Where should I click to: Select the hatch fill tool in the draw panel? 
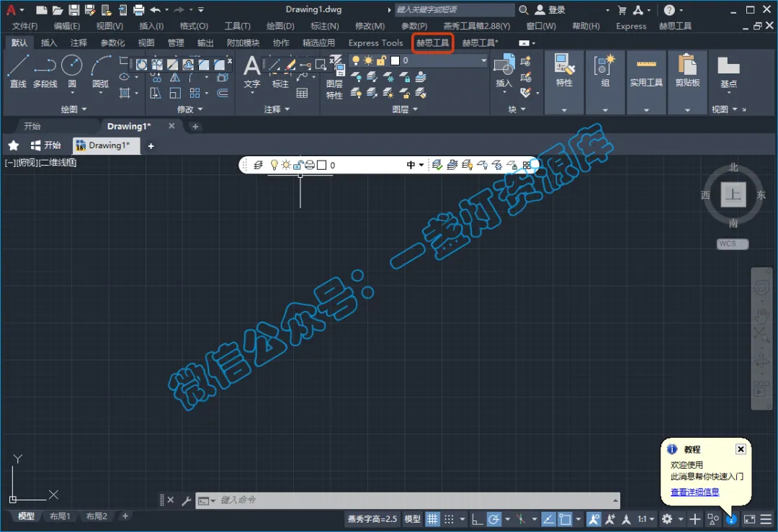(125, 93)
